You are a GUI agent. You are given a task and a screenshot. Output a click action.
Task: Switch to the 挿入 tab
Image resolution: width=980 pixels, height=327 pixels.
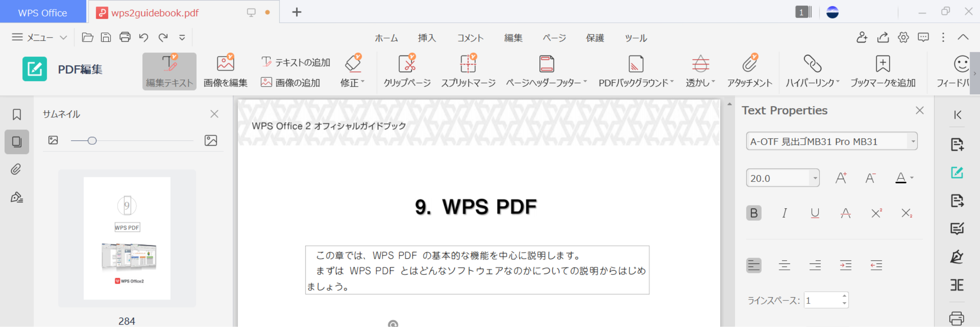pos(427,38)
